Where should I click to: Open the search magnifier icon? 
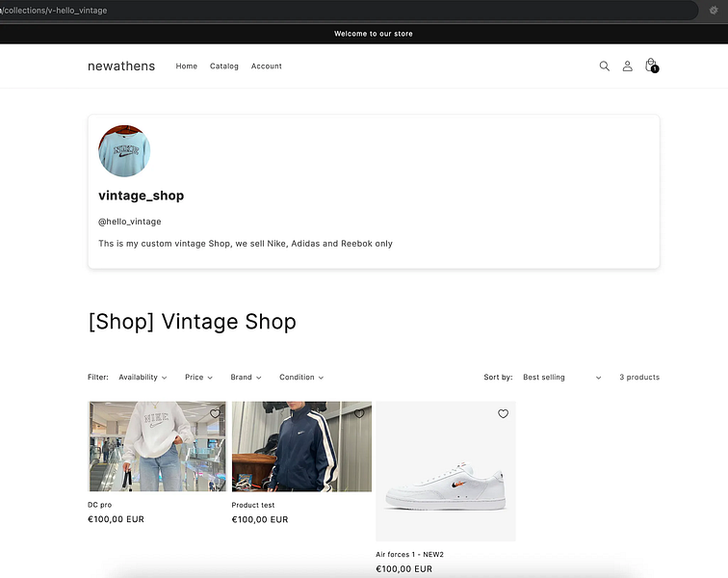pyautogui.click(x=604, y=66)
